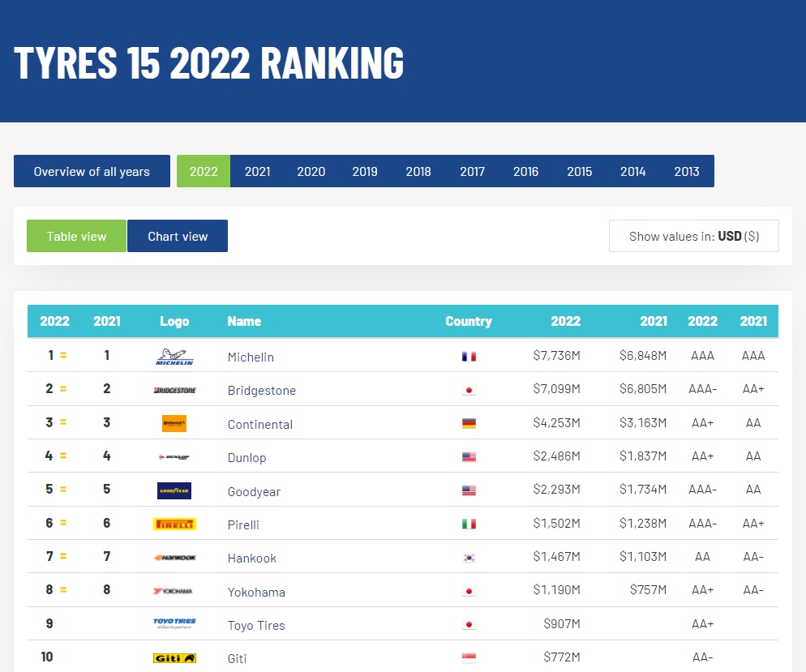Select the 2013 year tab
806x672 pixels.
point(687,171)
